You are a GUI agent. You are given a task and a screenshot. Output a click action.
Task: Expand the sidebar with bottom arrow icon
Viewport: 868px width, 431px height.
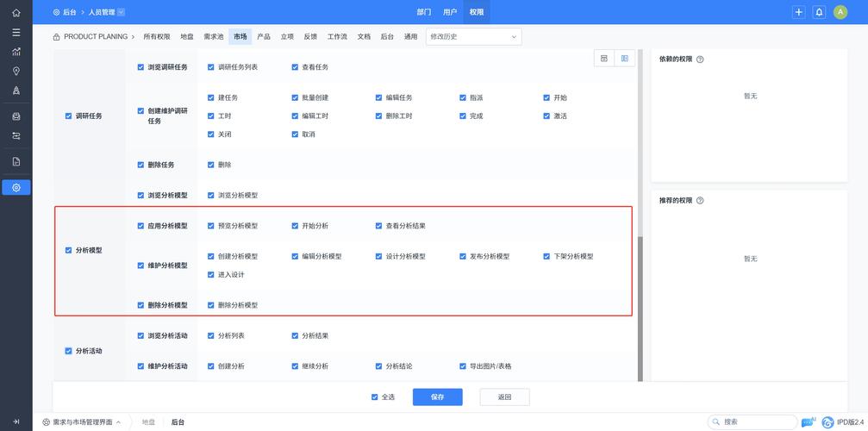coord(16,422)
